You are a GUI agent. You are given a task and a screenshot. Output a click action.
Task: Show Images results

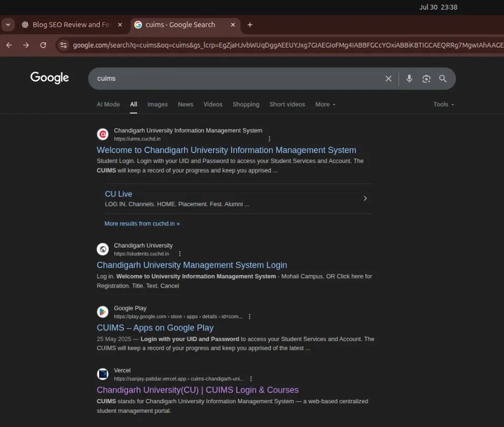click(x=158, y=105)
